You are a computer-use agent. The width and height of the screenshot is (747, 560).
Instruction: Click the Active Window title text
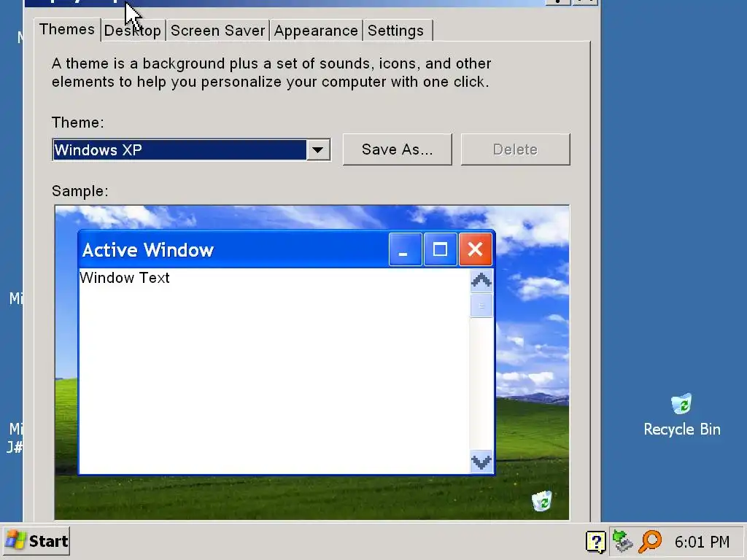coord(148,250)
